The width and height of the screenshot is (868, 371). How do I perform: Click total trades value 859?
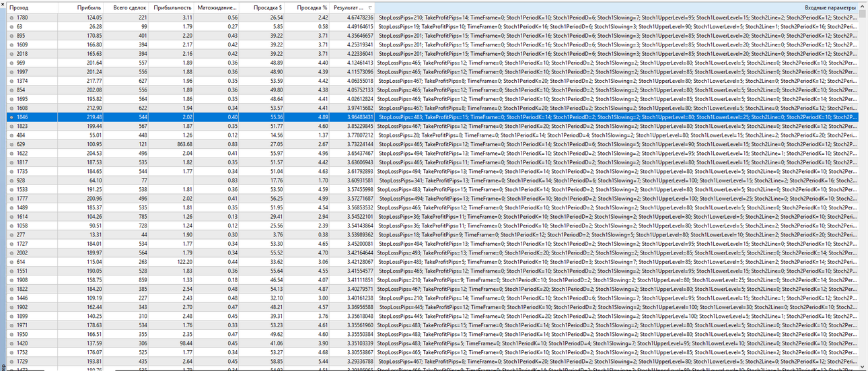click(x=142, y=280)
